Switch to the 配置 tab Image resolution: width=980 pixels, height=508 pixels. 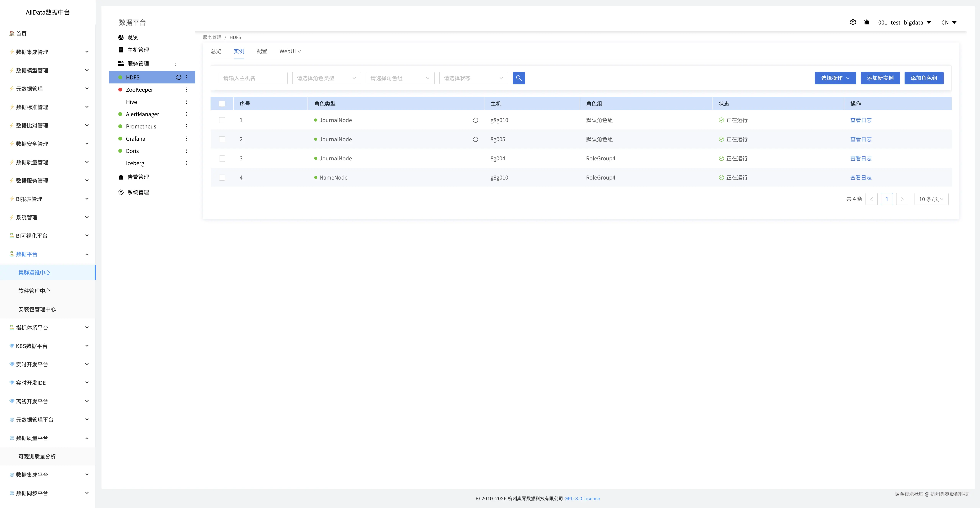262,51
